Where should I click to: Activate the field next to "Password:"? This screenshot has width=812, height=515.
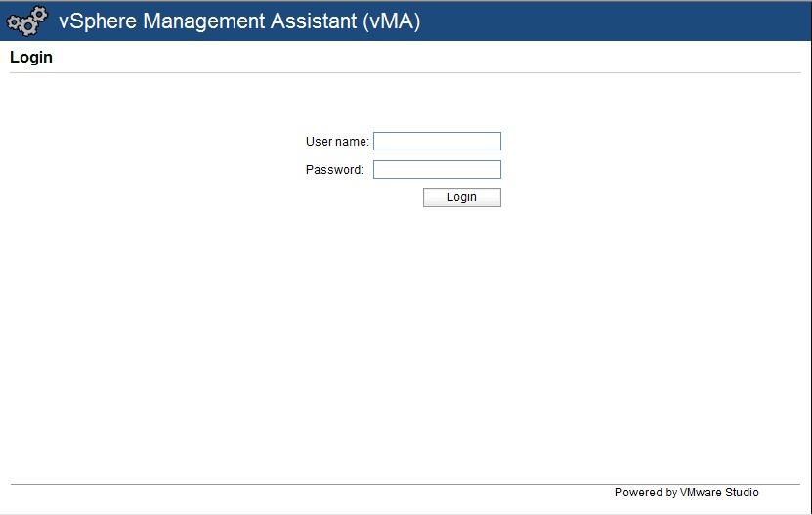point(437,170)
